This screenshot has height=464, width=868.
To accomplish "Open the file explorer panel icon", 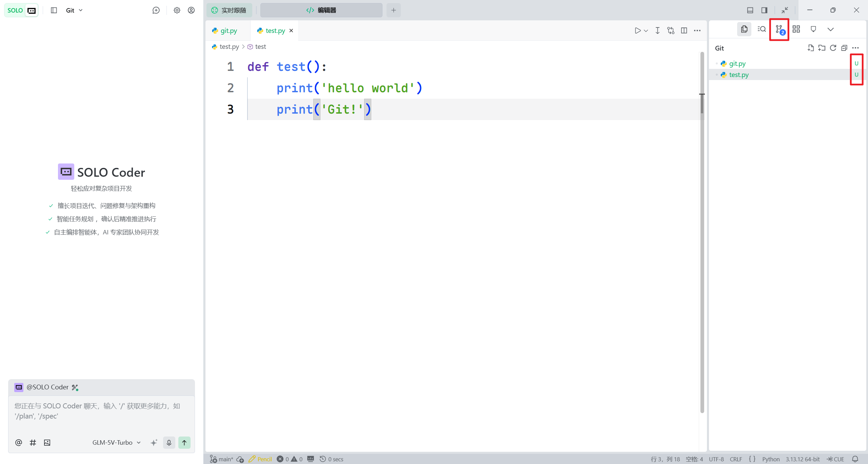I will [x=744, y=30].
